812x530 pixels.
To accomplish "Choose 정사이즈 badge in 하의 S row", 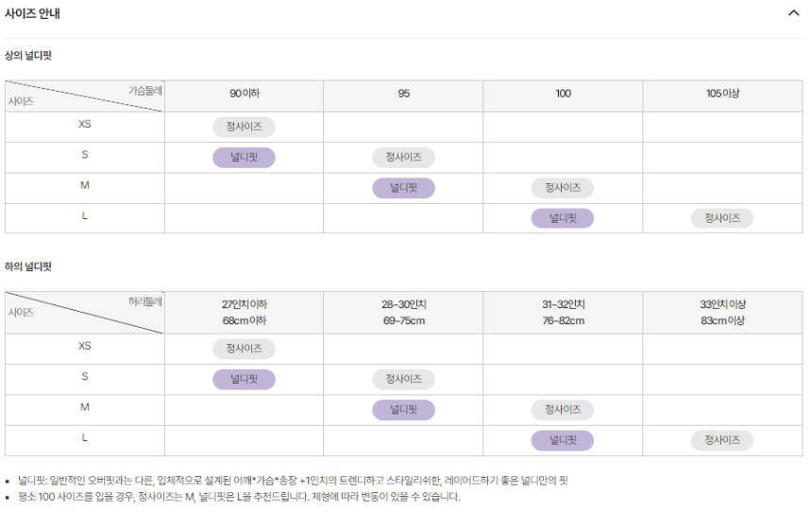I will (403, 379).
